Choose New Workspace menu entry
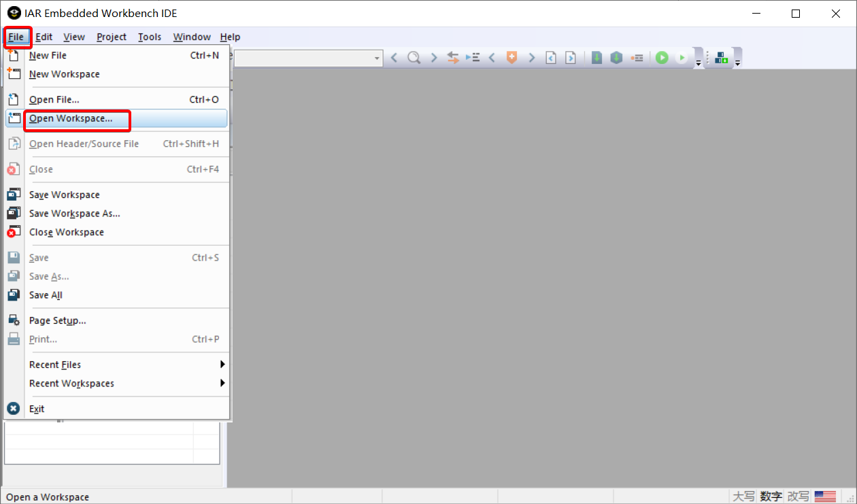 click(64, 74)
